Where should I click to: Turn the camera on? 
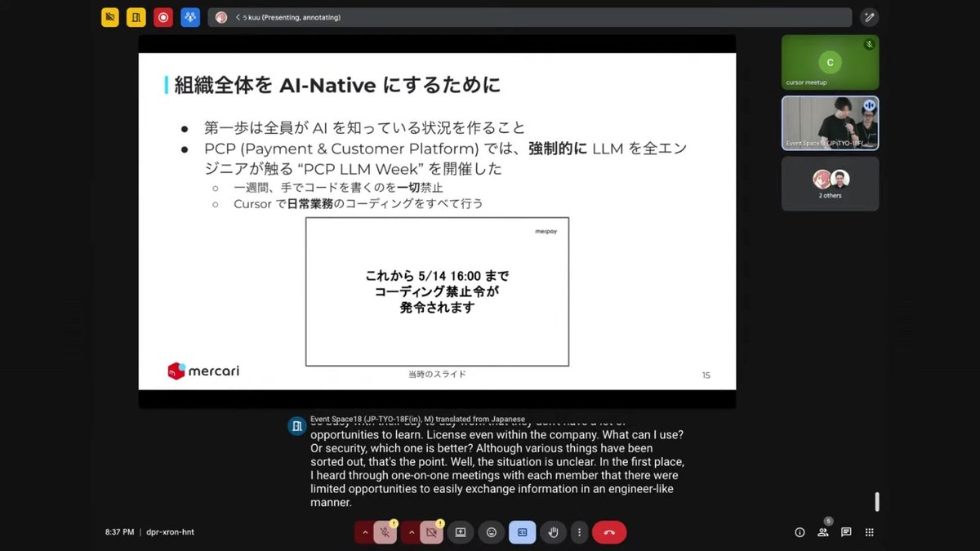[431, 532]
